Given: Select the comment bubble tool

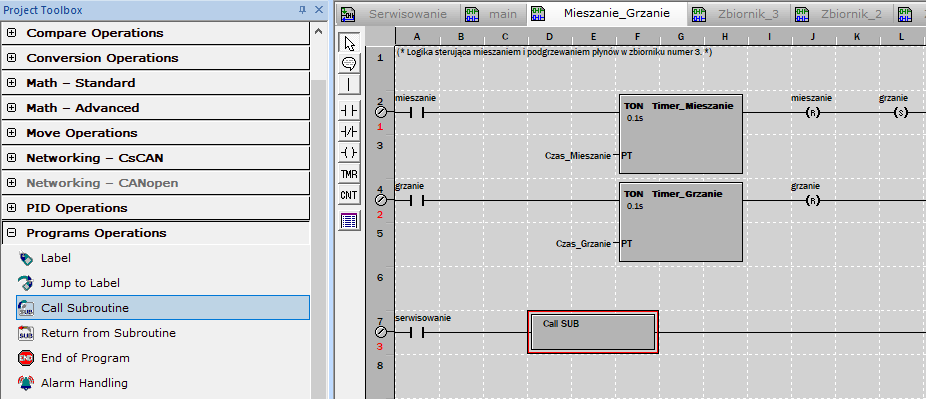Looking at the screenshot, I should coord(350,64).
